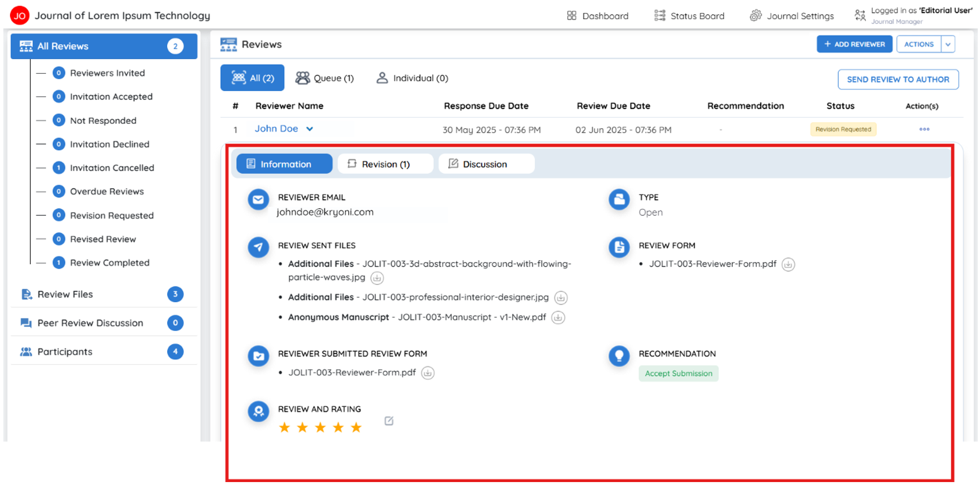Click johndoe@kryoni.com email text
The width and height of the screenshot is (980, 491).
pos(325,212)
